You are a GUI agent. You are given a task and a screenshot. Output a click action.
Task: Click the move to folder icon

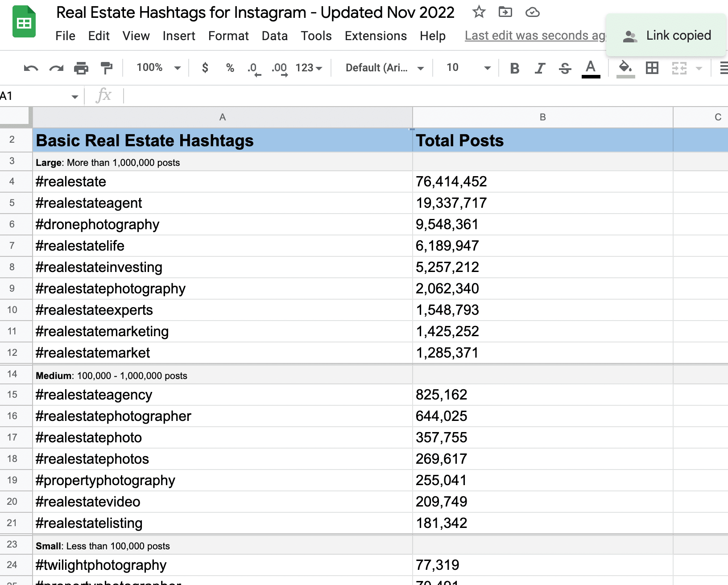tap(505, 12)
